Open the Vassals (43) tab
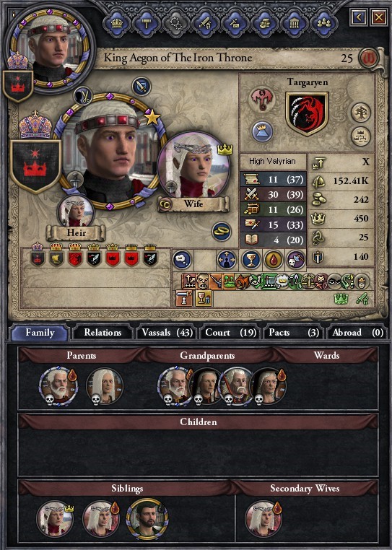This screenshot has height=550, width=392. pos(167,333)
